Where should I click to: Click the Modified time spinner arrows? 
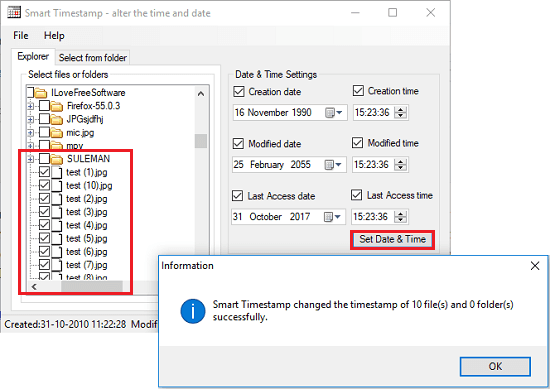click(400, 165)
